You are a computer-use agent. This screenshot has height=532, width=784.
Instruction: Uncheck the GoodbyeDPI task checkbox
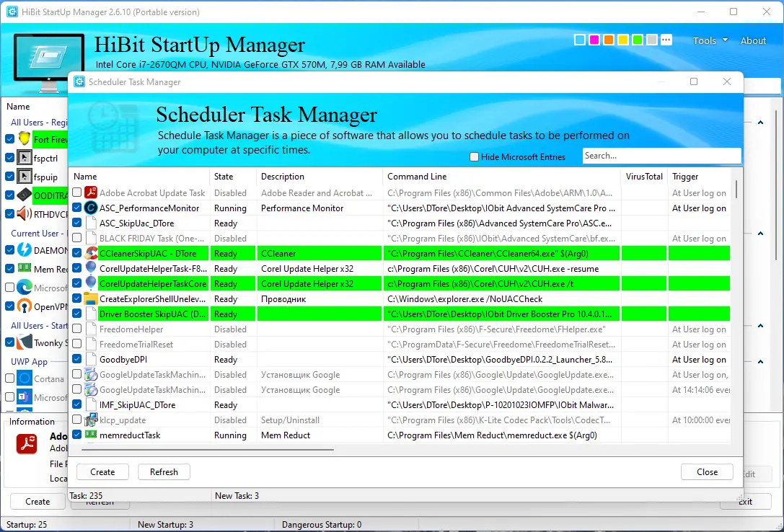point(76,359)
